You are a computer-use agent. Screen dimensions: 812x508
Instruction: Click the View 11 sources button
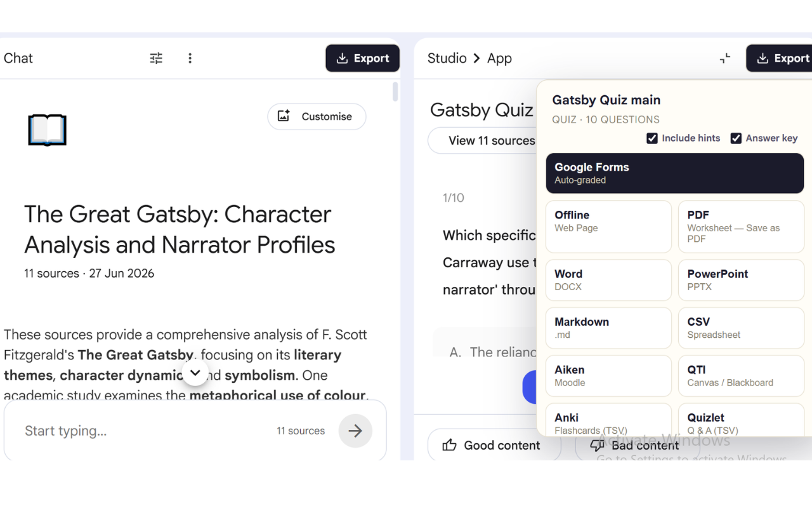point(482,141)
